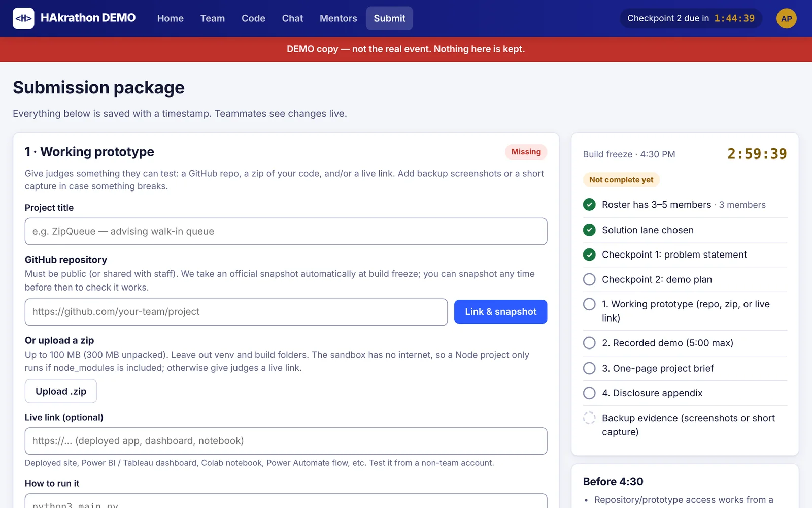812x508 pixels.
Task: Switch to the Code tab
Action: coord(253,18)
